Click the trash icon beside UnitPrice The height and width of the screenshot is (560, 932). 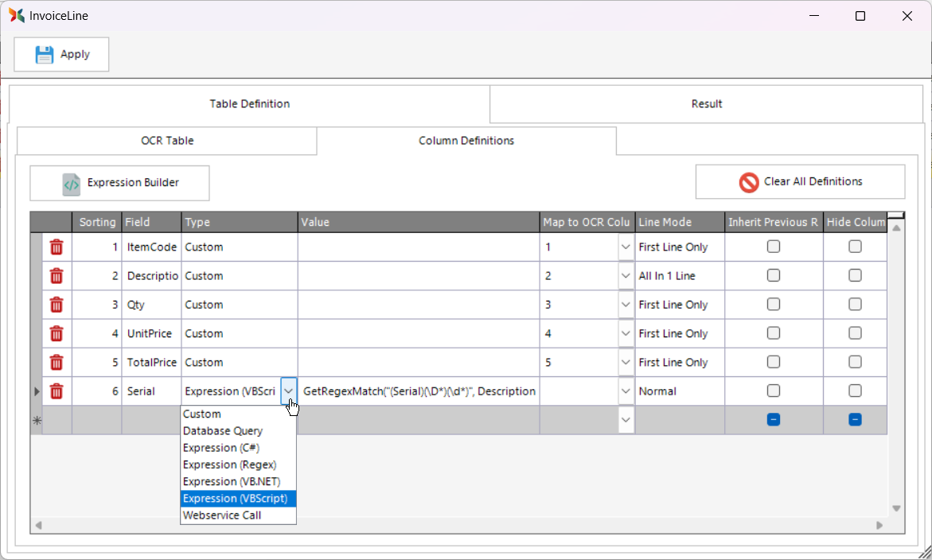pos(57,333)
